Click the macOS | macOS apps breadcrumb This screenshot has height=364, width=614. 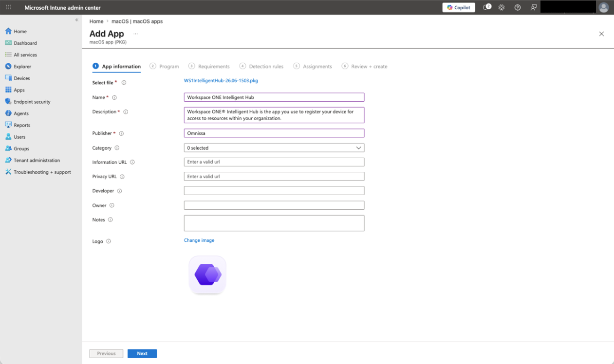137,21
